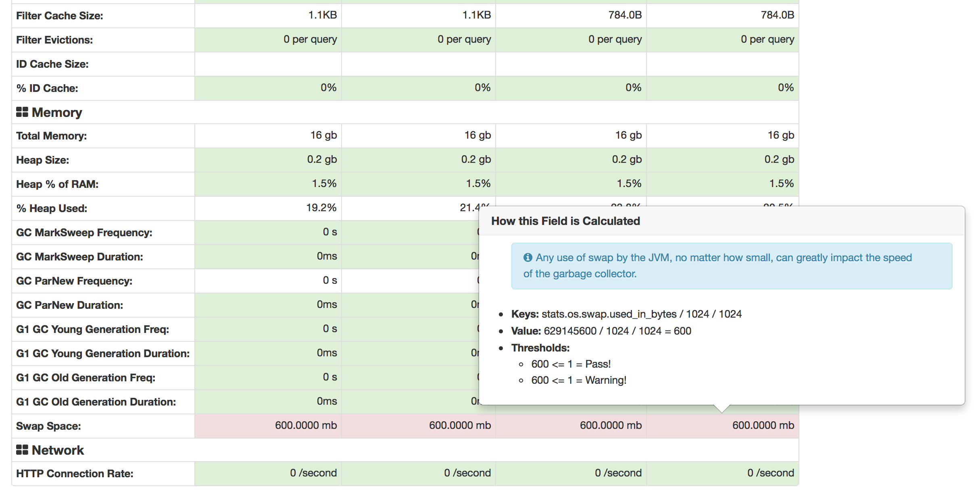The width and height of the screenshot is (980, 495).
Task: Click the first Swap Space 600.0000 mb cell
Action: coord(306,426)
